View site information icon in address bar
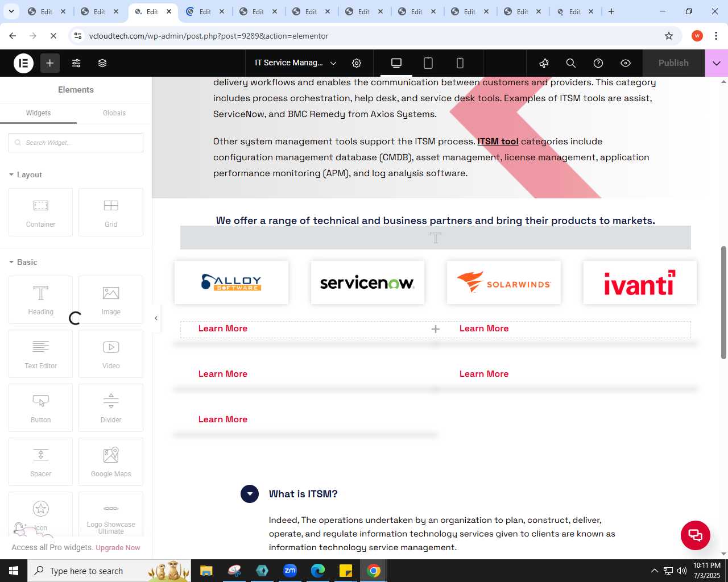The image size is (728, 582). tap(78, 36)
